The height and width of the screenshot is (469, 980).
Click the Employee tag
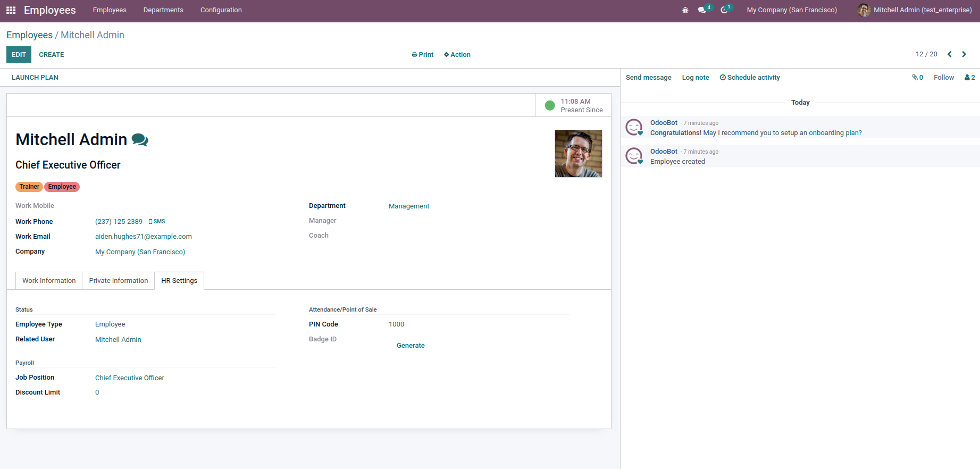62,187
